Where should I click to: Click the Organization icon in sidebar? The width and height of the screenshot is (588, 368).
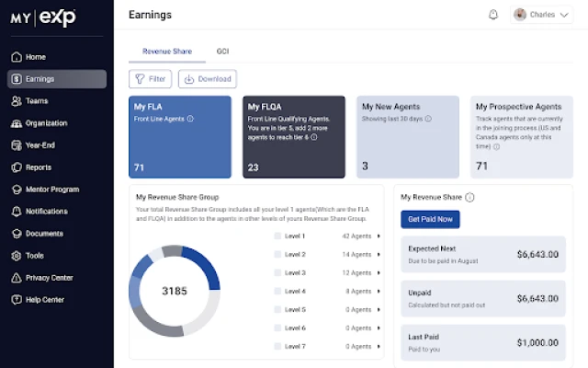point(17,123)
